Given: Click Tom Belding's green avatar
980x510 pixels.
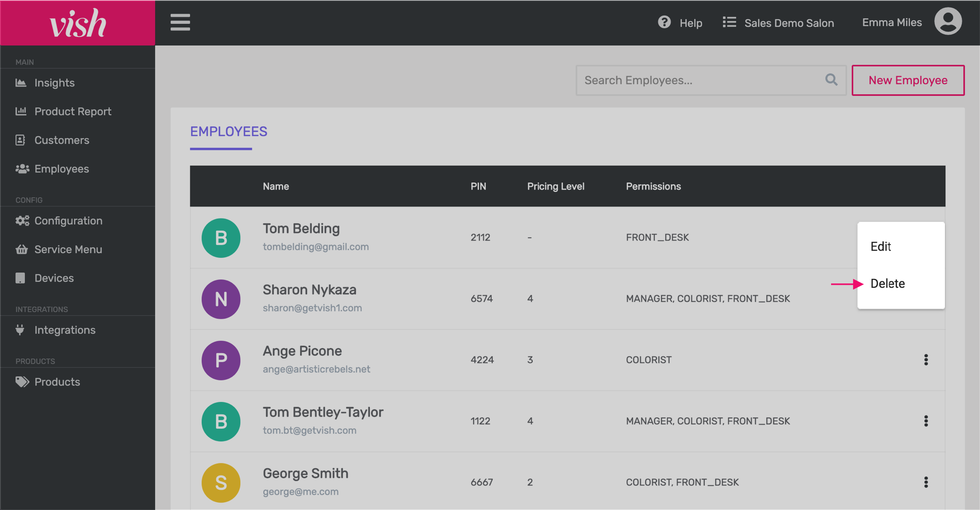Looking at the screenshot, I should [x=221, y=238].
